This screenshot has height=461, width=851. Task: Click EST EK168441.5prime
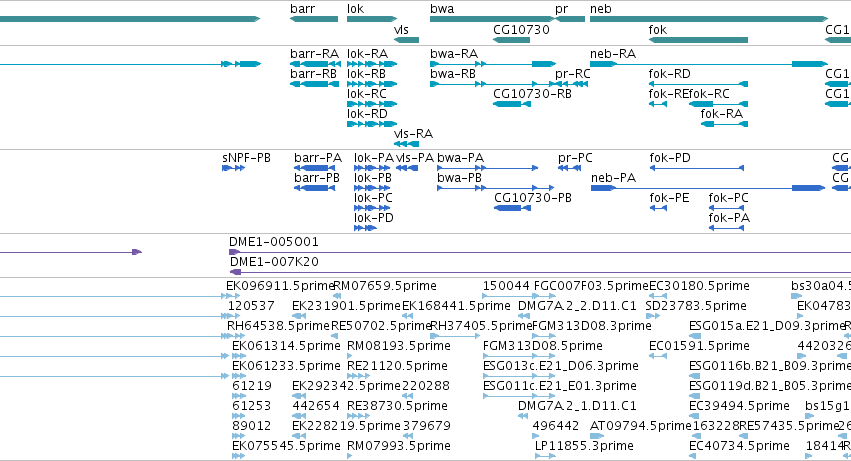tap(456, 306)
